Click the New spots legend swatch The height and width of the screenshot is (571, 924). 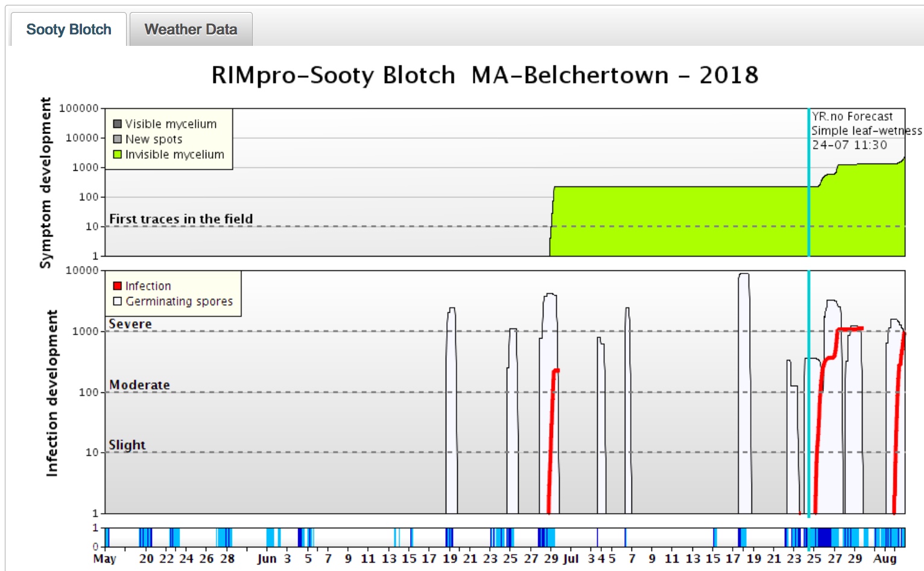pos(118,139)
